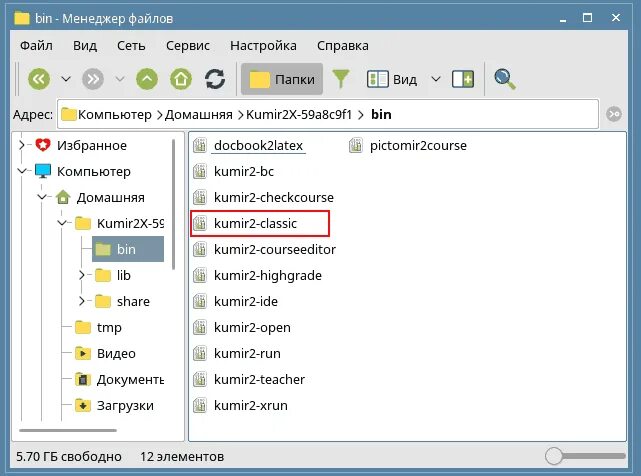Image resolution: width=641 pixels, height=476 pixels.
Task: Expand the lib folder node
Action: click(x=82, y=275)
